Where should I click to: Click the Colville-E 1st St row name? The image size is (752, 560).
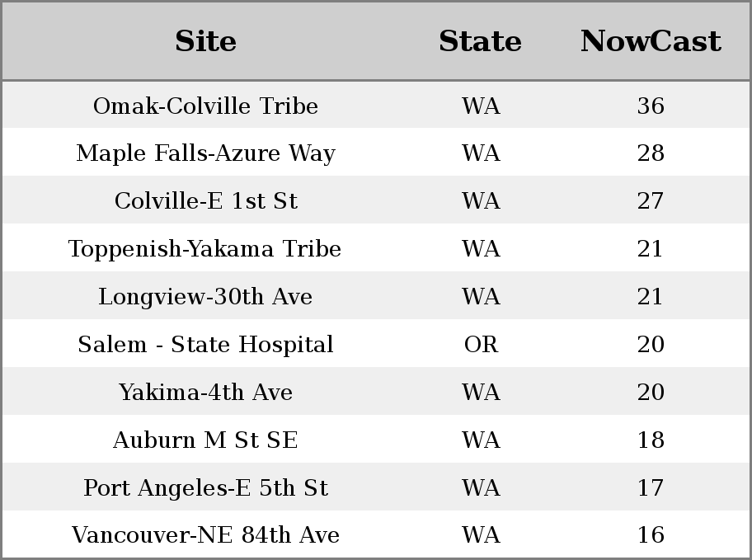click(x=205, y=202)
